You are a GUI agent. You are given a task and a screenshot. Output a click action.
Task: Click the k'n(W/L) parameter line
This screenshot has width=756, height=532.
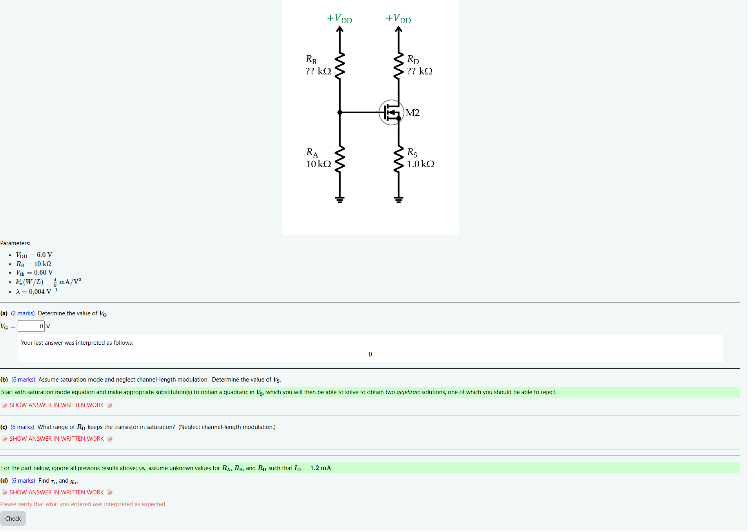click(x=49, y=282)
